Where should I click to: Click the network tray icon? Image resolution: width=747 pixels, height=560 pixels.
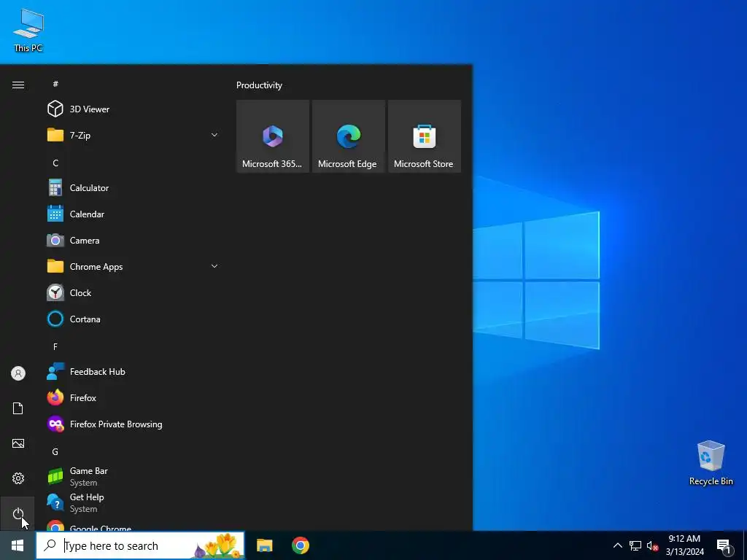(635, 545)
